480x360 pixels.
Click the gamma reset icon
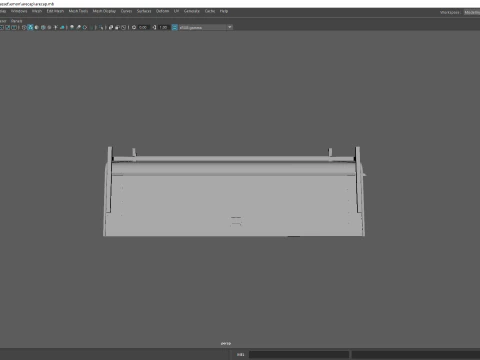pos(154,27)
